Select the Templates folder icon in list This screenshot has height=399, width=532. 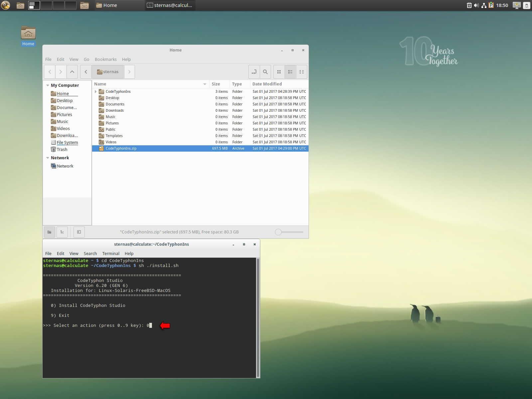coord(101,136)
